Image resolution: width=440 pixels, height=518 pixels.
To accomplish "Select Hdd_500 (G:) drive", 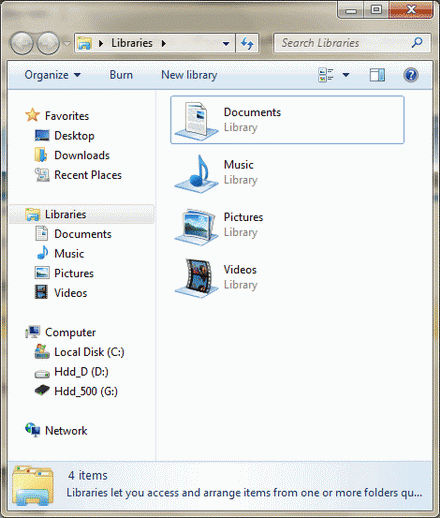I will 76,391.
